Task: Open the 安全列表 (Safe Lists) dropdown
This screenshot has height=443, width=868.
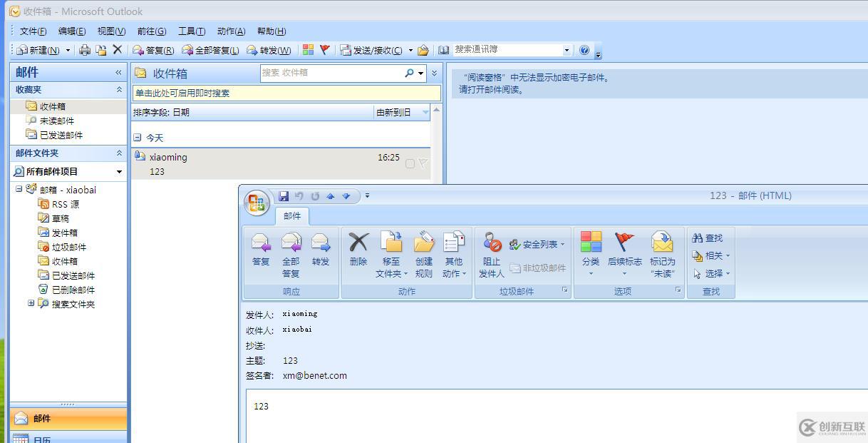Action: pyautogui.click(x=537, y=243)
